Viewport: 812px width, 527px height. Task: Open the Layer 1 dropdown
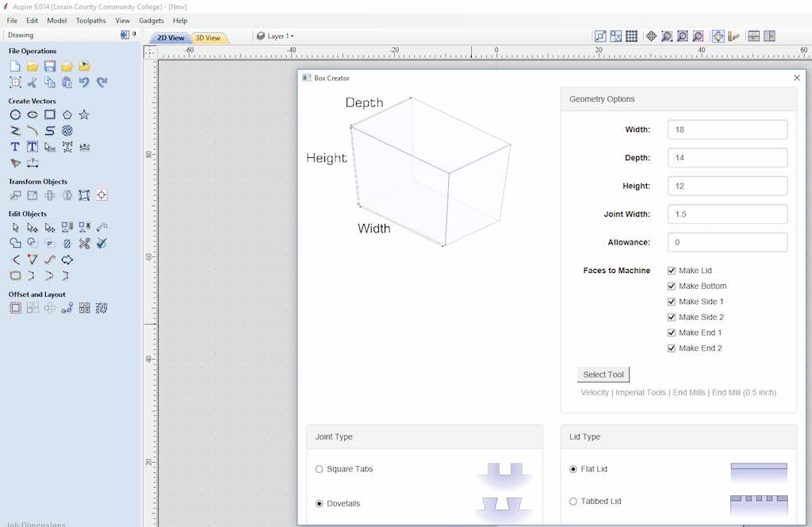(x=275, y=36)
